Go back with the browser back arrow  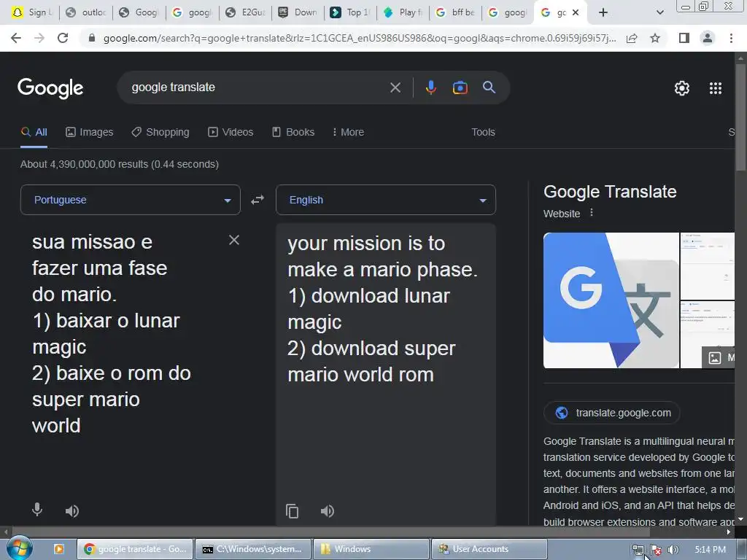point(16,38)
